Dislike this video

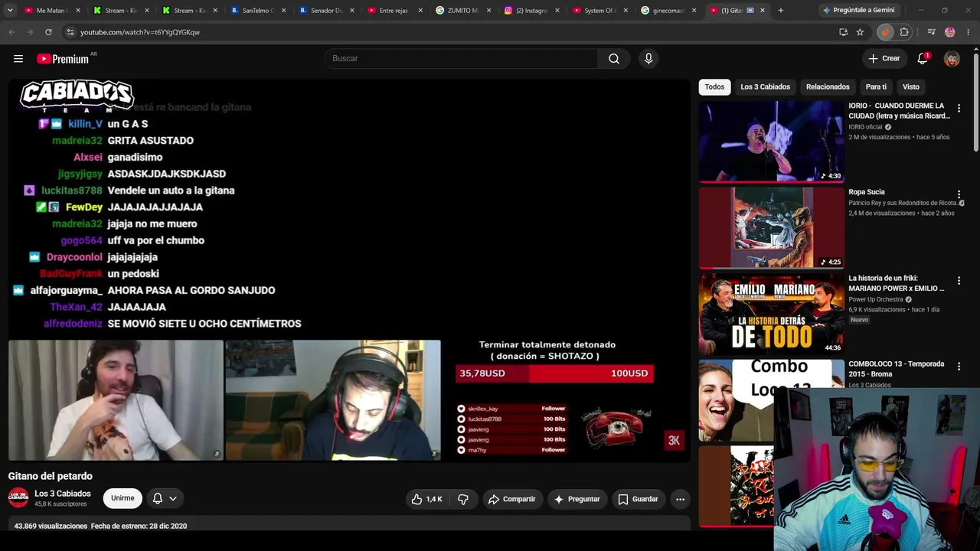point(463,499)
